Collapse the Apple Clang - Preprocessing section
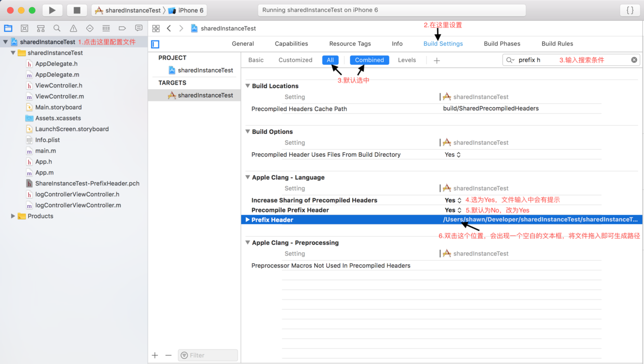Screen dimensions: 644x364 (248, 242)
